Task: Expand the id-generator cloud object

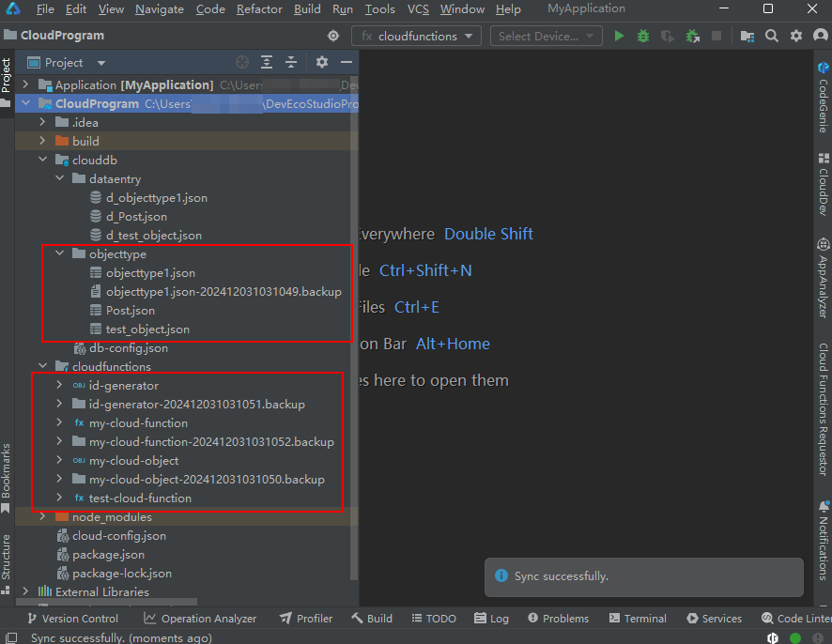Action: pos(59,386)
